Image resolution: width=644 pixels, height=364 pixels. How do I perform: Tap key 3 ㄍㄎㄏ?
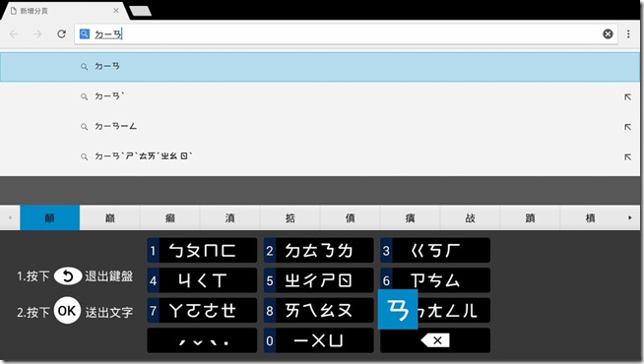click(435, 250)
